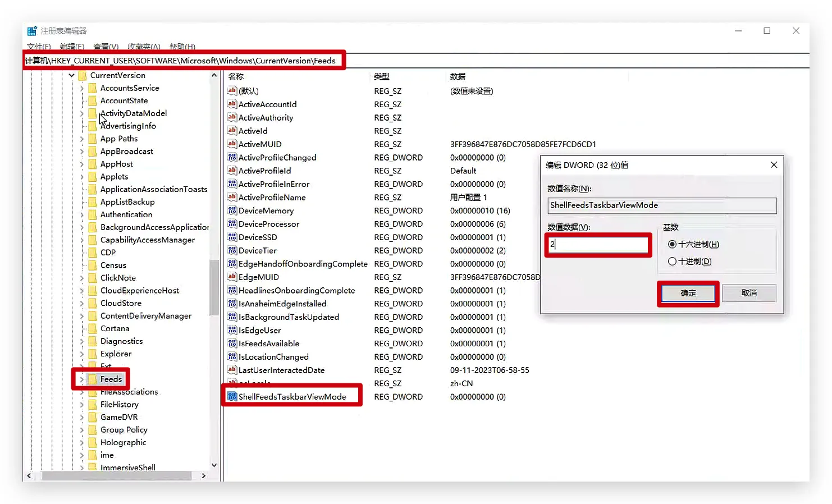Click the ActiveMUID string icon
This screenshot has height=504, width=832.
232,144
